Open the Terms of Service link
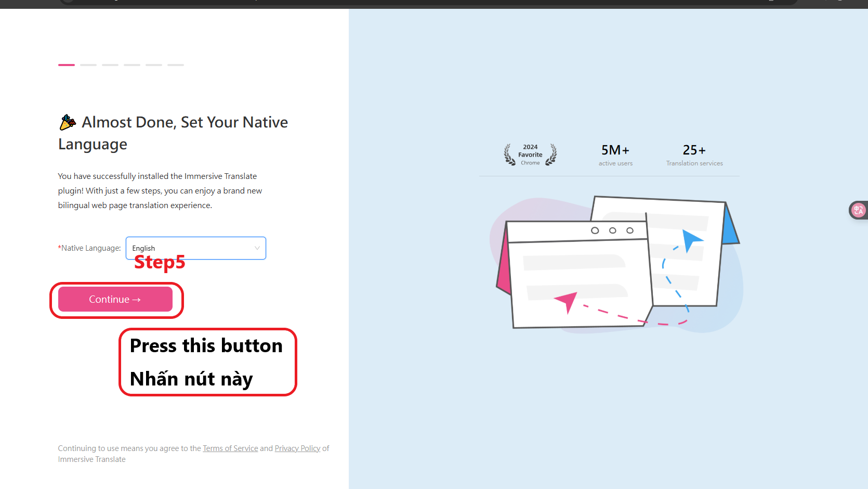The width and height of the screenshot is (868, 489). pos(230,448)
